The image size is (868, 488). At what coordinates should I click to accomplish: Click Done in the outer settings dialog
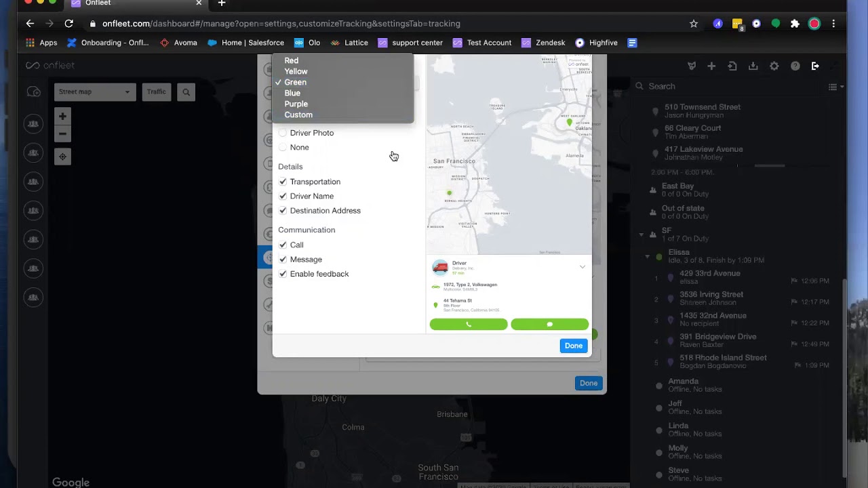click(589, 383)
